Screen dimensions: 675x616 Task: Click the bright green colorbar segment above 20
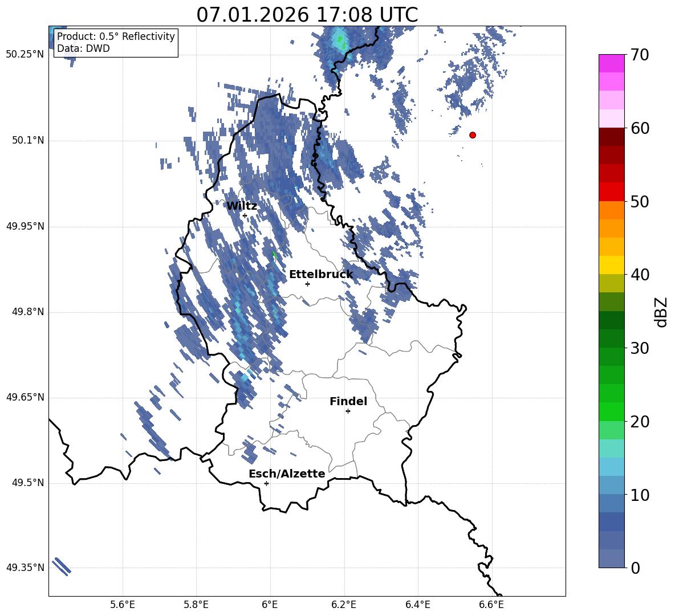(x=612, y=411)
